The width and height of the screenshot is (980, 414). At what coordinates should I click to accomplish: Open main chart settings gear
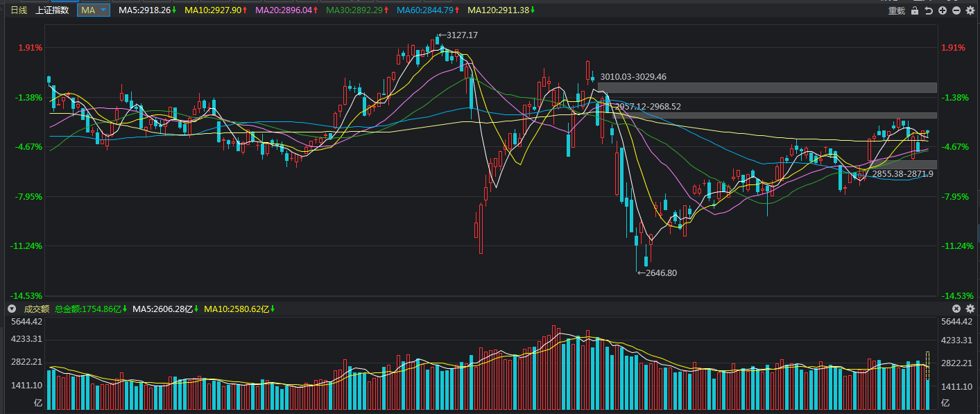click(x=970, y=10)
